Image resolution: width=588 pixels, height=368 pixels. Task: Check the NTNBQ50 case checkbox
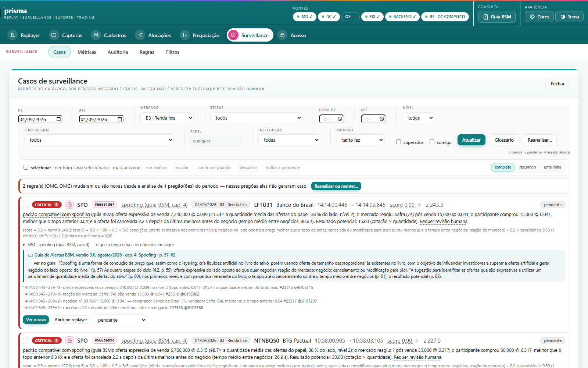26,340
